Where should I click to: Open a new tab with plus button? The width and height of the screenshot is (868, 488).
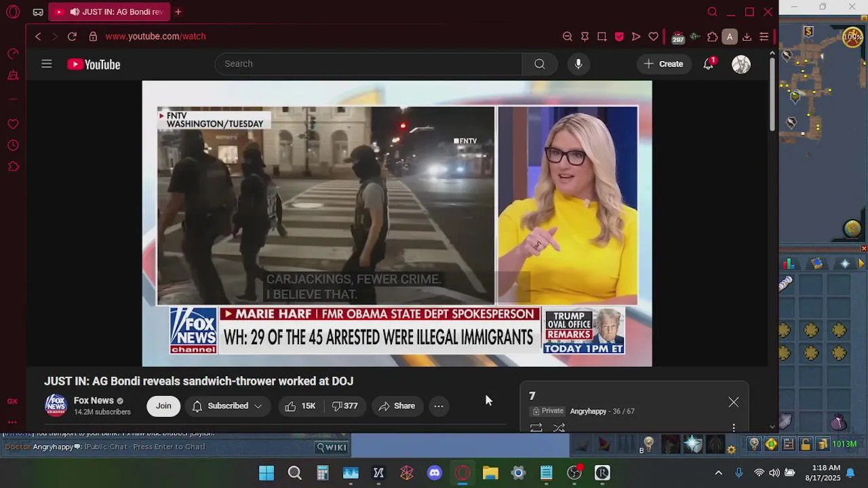(x=178, y=12)
